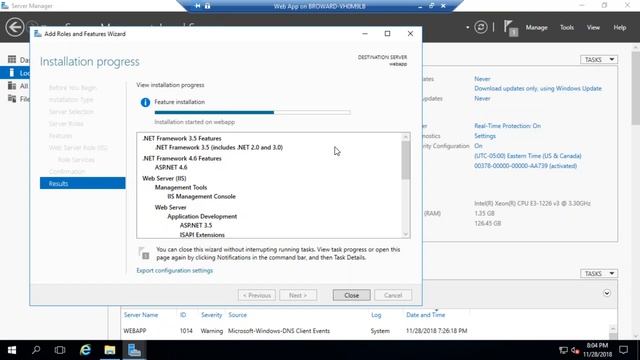Sort events by Date and Time column
Image resolution: width=640 pixels, height=360 pixels.
(425, 315)
